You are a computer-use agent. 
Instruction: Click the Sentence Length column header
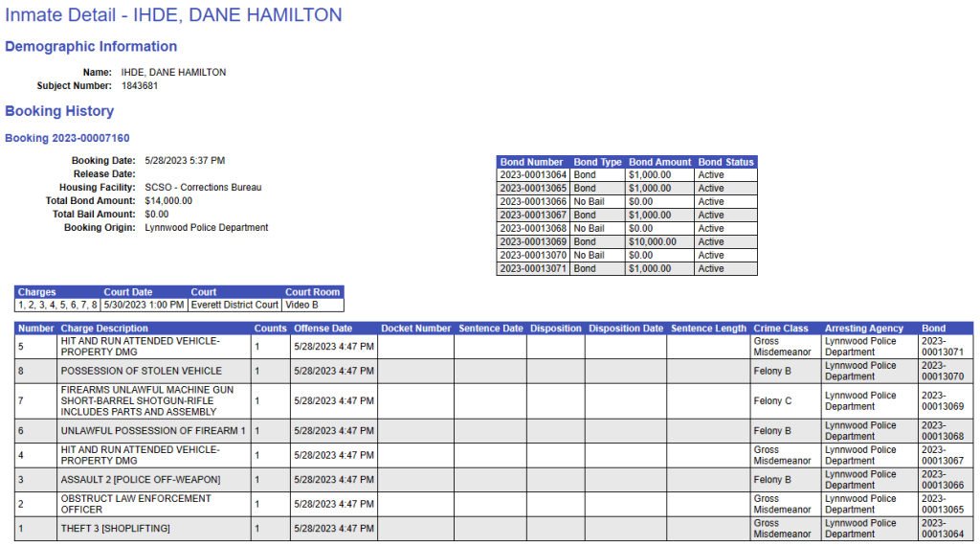pos(708,329)
